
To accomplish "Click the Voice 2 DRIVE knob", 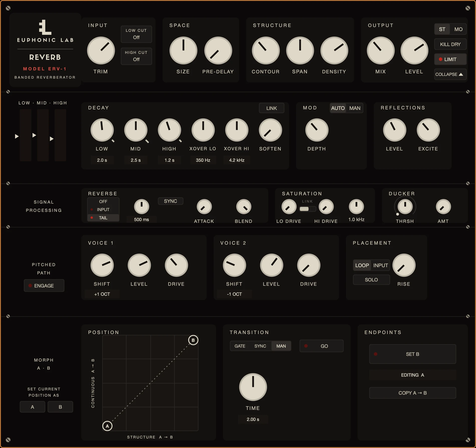I will coord(309,265).
